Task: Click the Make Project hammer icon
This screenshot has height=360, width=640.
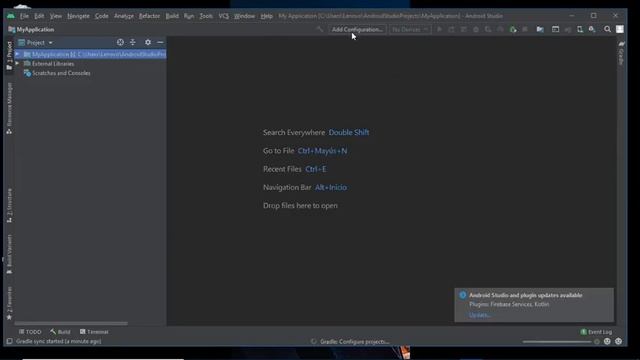Action: (320, 29)
